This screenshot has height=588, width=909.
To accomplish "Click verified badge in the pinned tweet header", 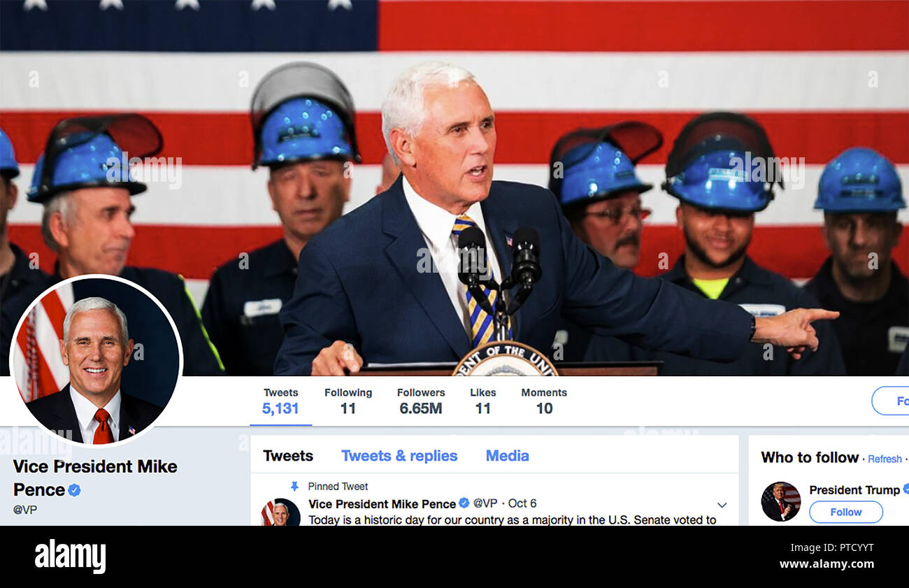I will click(464, 503).
